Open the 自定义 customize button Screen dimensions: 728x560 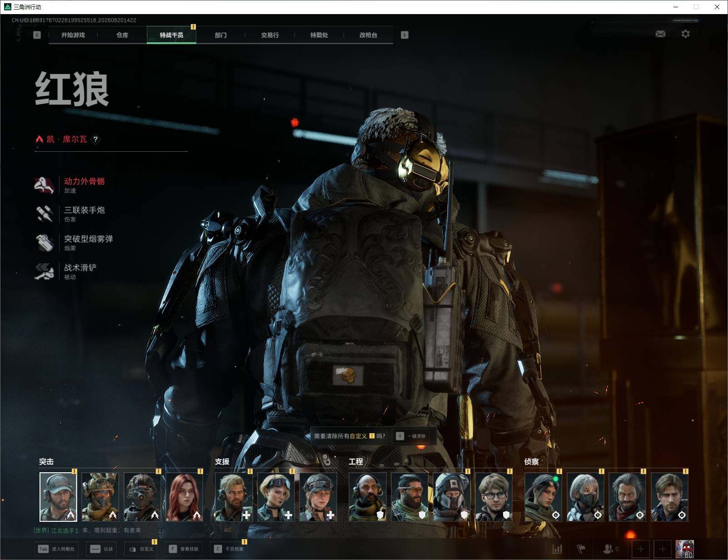pos(141,549)
